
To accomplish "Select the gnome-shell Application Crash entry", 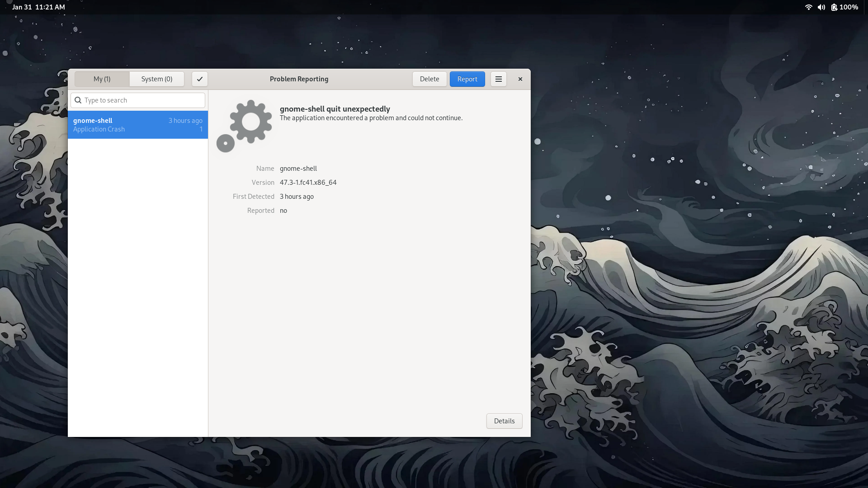I will click(x=138, y=125).
